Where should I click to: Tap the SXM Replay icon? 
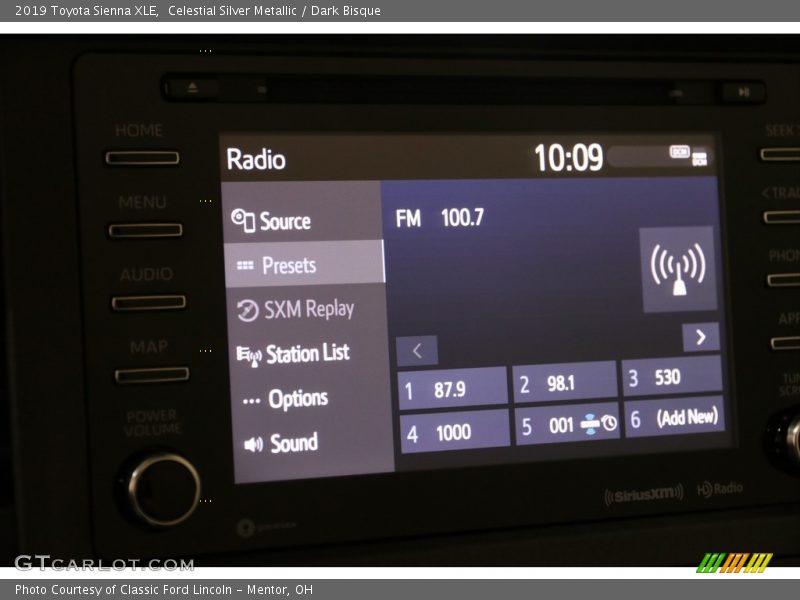click(x=247, y=310)
